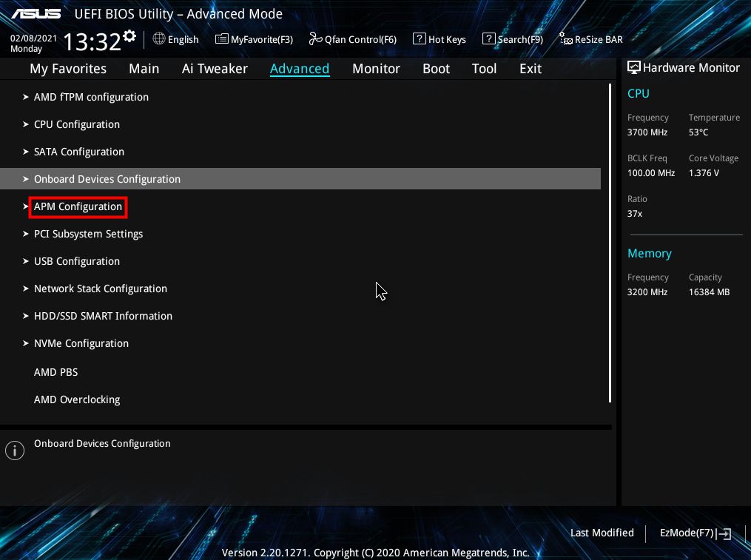This screenshot has height=560, width=751.
Task: Click the gear icon beside the clock
Action: click(x=129, y=36)
